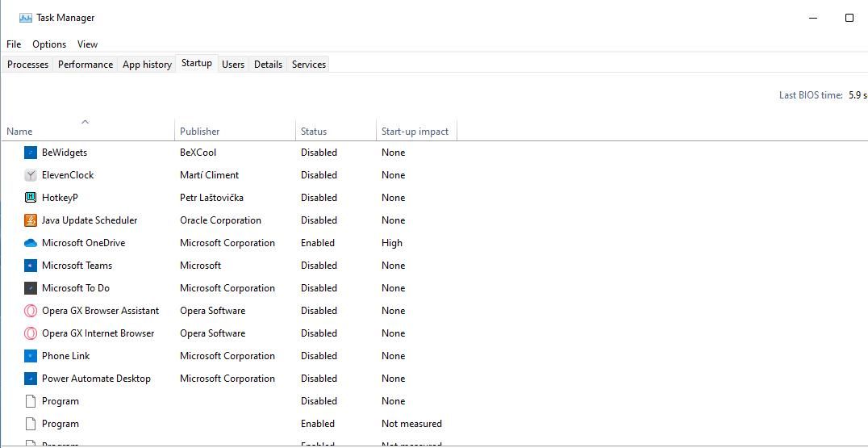The width and height of the screenshot is (868, 448).
Task: Click the HotkeyP keyboard icon
Action: 31,198
